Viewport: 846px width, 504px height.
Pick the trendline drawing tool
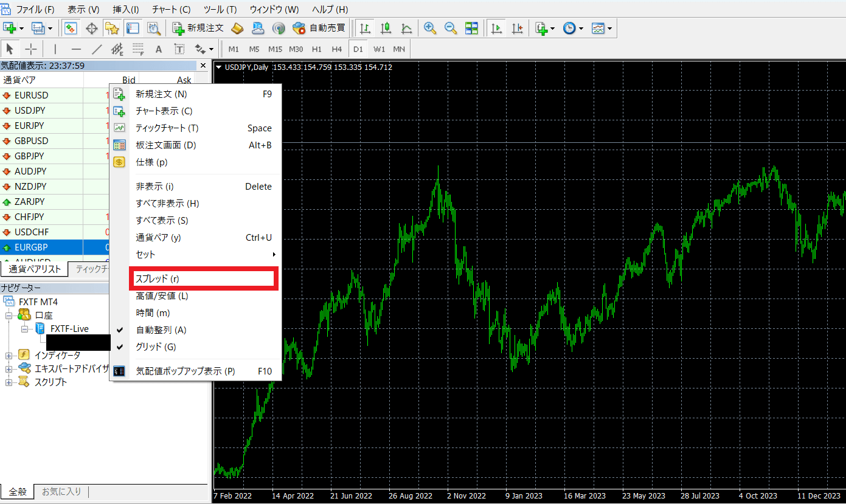pyautogui.click(x=97, y=49)
